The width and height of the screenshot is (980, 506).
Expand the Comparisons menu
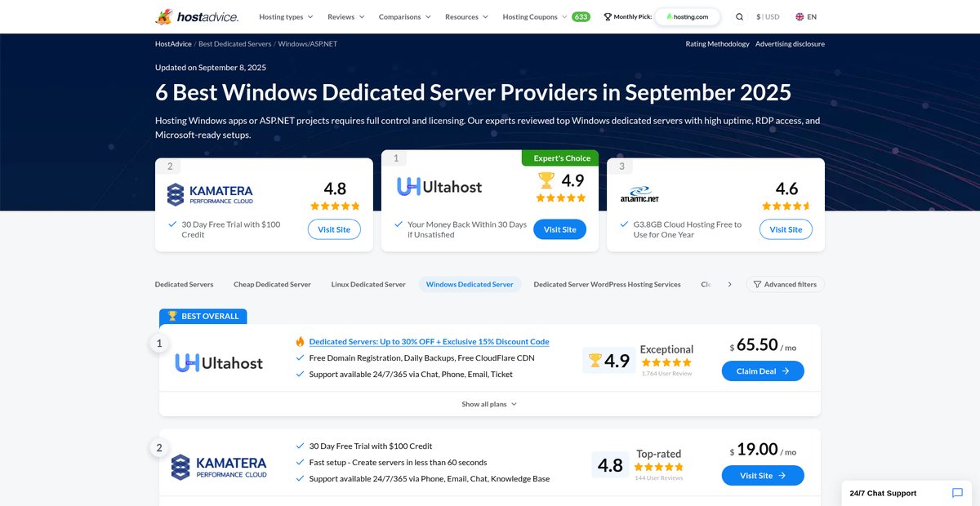tap(405, 16)
